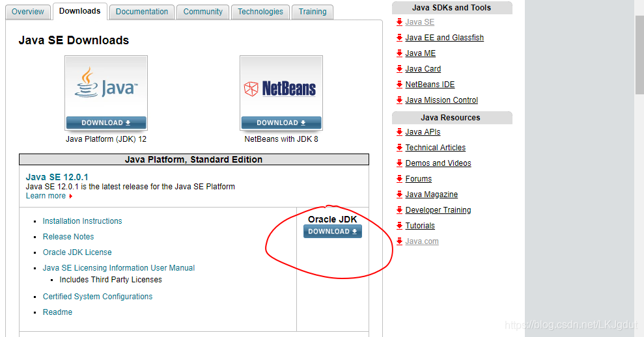Open Demos and Videos link
Screen dimensions: 644x337
[x=438, y=163]
